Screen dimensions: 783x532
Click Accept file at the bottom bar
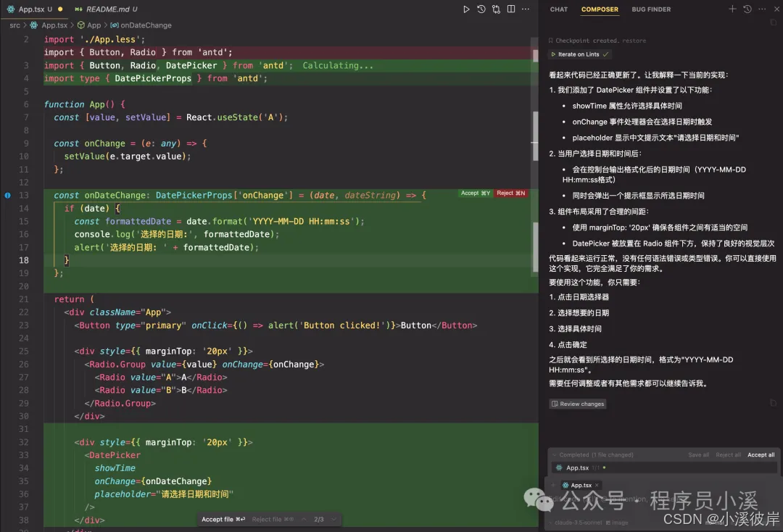[223, 519]
